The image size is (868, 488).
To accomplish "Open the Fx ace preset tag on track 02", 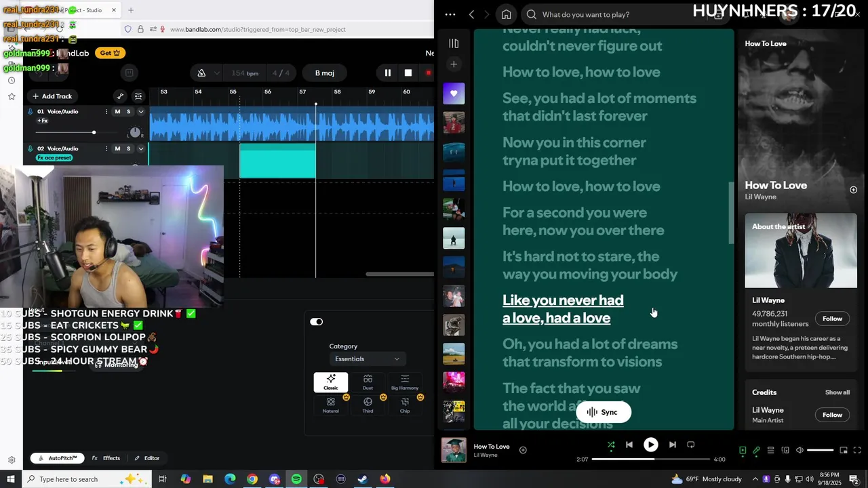I will coord(54,158).
